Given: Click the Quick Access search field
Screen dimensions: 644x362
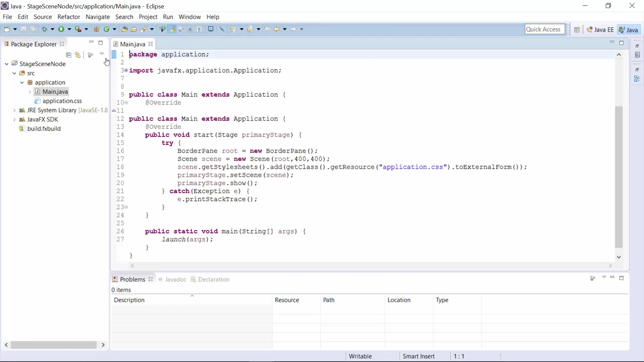Looking at the screenshot, I should (x=545, y=29).
